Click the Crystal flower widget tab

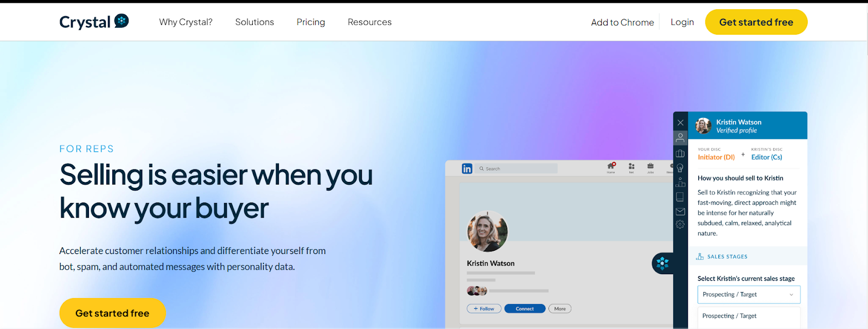(x=662, y=263)
